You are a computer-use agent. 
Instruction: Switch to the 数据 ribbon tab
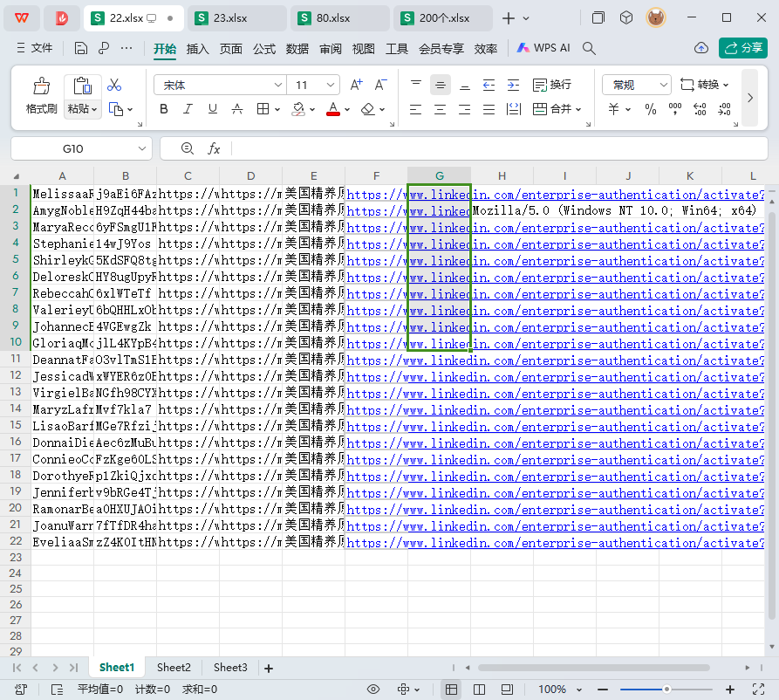click(297, 49)
